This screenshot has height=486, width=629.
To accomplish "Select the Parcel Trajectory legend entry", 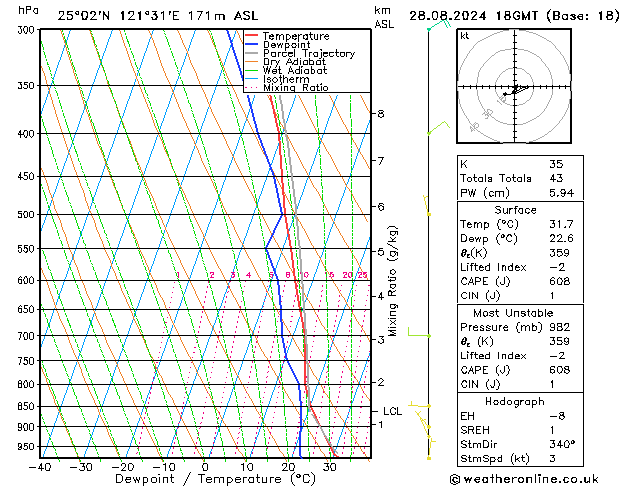I will pos(308,53).
